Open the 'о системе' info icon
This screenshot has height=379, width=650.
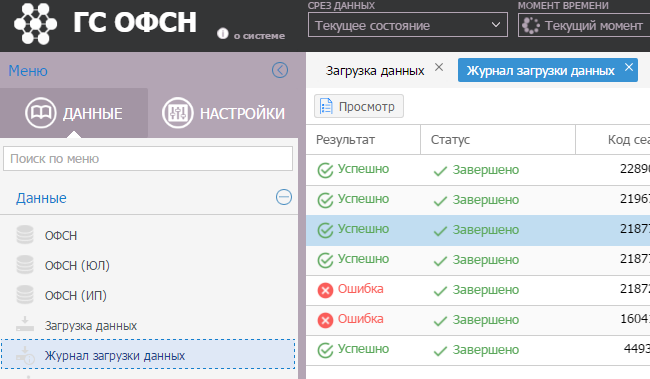coord(223,34)
